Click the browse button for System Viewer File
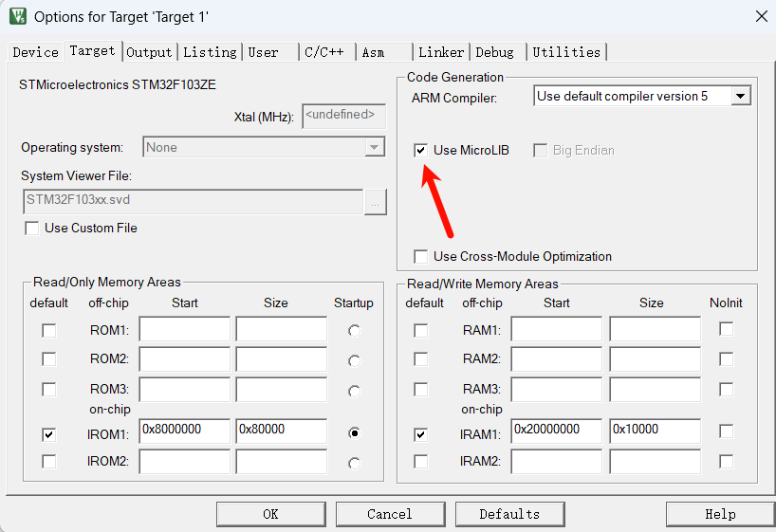 (376, 202)
